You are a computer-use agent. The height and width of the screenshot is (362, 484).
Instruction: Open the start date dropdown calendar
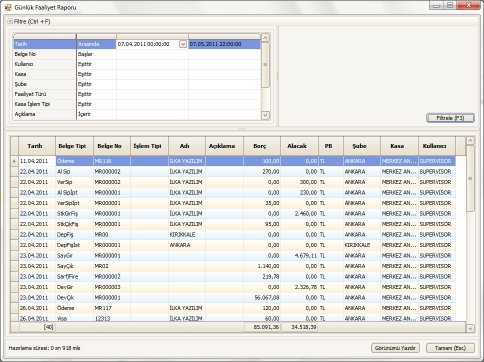(x=183, y=44)
